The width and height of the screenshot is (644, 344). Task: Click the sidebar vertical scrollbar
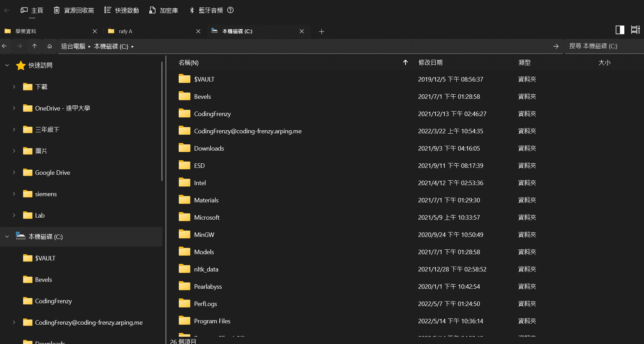[x=161, y=121]
